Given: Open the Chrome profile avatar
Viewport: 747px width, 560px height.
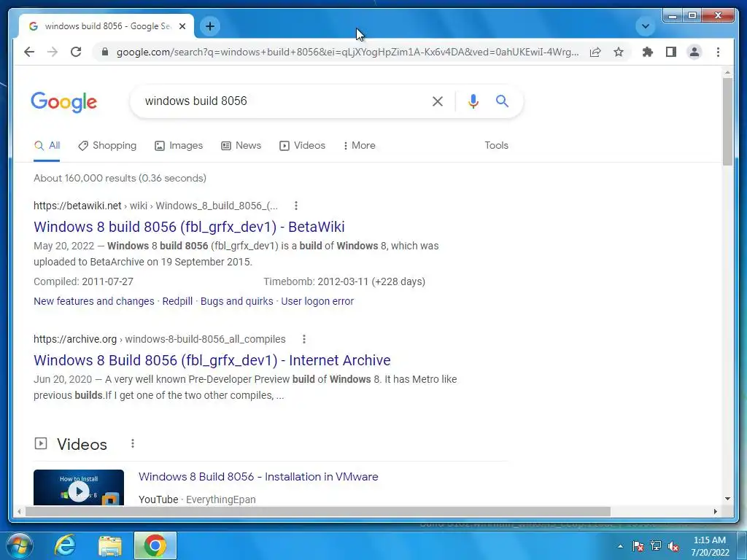Looking at the screenshot, I should pos(694,52).
